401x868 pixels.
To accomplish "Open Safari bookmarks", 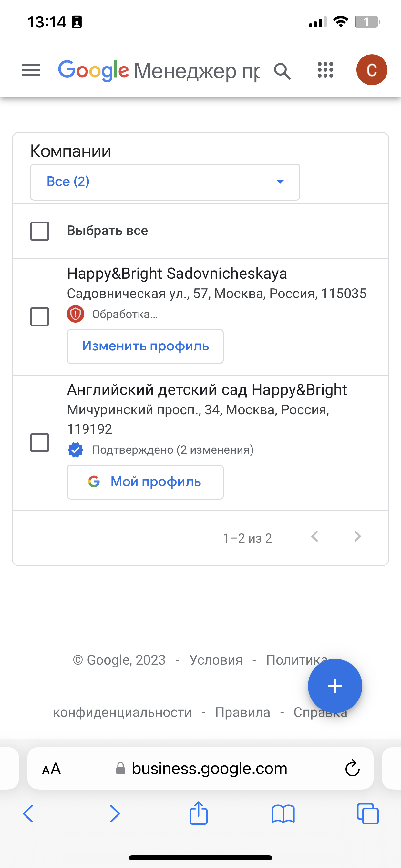I will point(283,814).
